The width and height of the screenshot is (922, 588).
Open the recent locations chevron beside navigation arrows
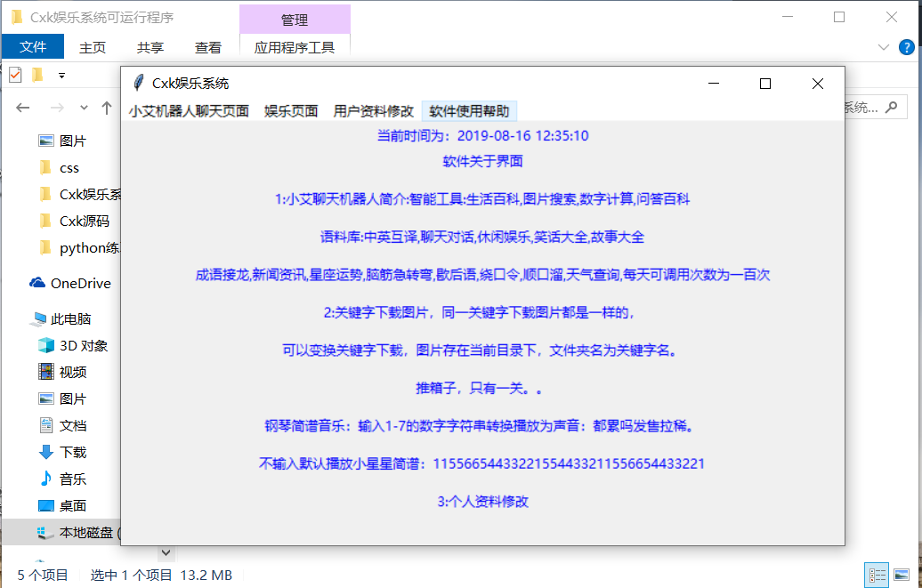coord(84,107)
